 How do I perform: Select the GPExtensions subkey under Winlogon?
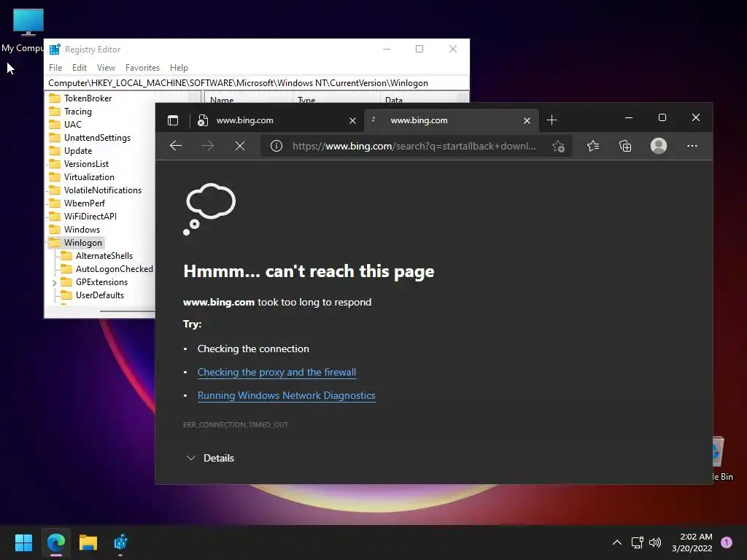point(101,282)
